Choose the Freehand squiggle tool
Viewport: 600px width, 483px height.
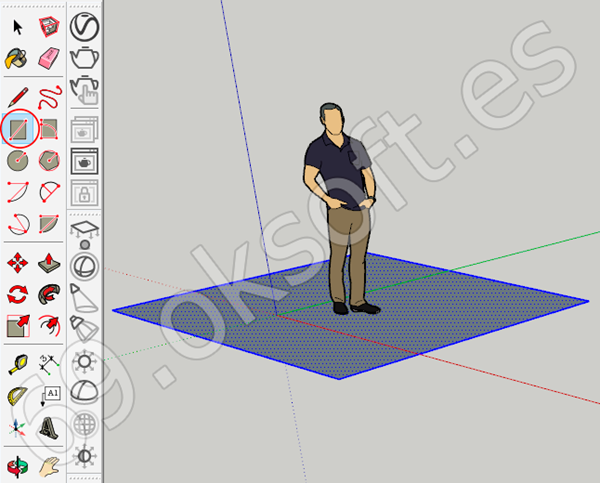coord(50,97)
